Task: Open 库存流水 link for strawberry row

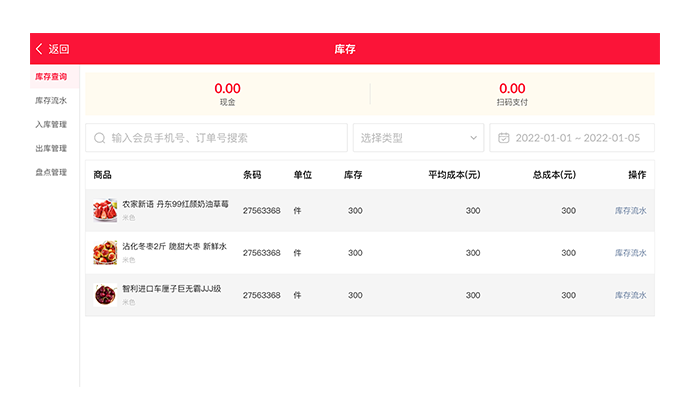Action: coord(631,210)
